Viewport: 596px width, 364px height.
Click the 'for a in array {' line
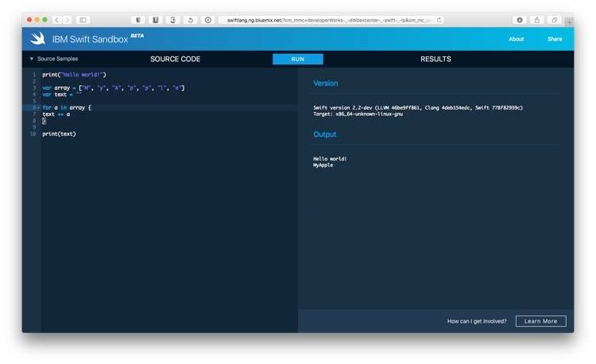click(67, 107)
